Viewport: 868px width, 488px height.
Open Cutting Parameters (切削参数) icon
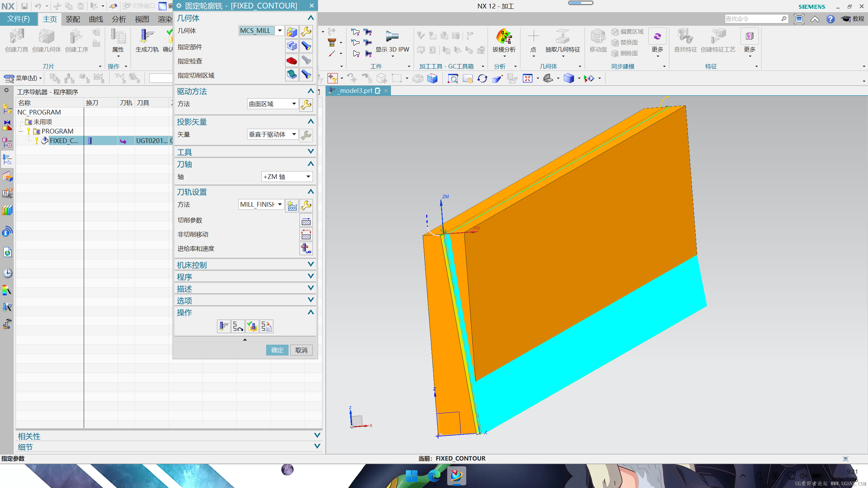[x=306, y=221]
